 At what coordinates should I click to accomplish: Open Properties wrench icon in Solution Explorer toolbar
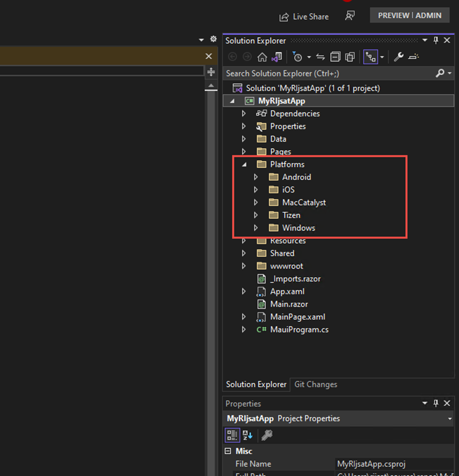[399, 57]
